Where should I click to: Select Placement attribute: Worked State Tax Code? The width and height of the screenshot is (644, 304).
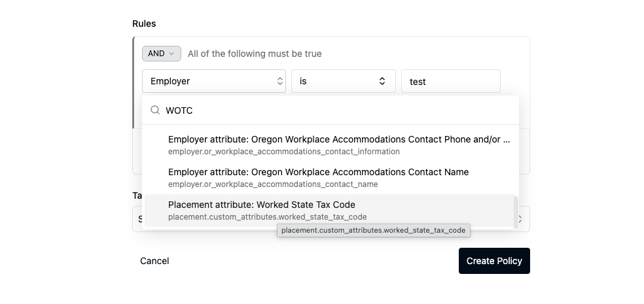pyautogui.click(x=329, y=211)
